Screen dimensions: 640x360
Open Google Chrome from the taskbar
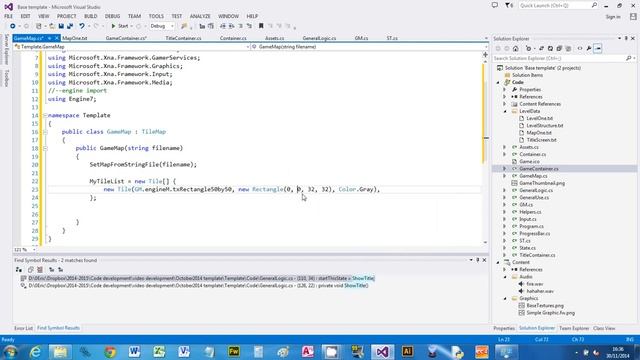(110, 352)
